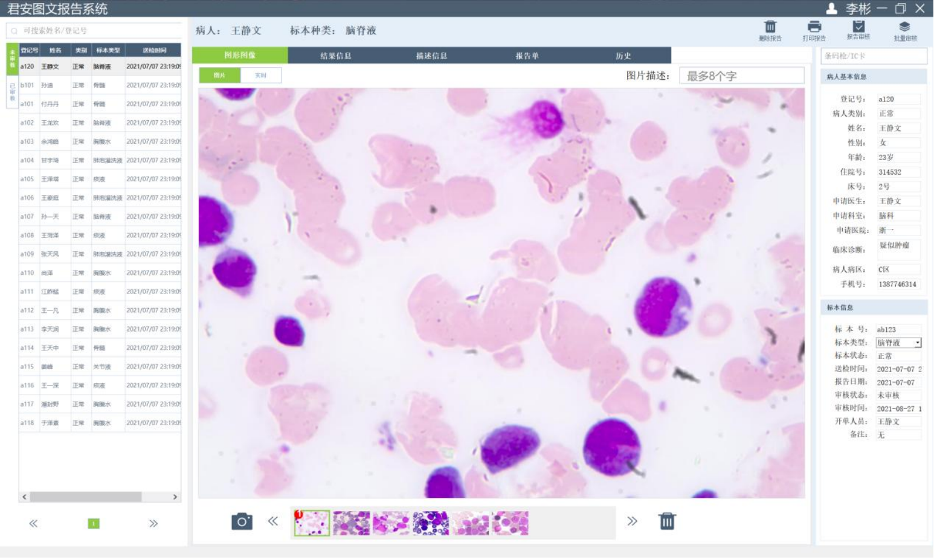Viewport: 934px width, 560px height.
Task: Click the 批量审核 (batch review) layers icon
Action: click(x=904, y=27)
